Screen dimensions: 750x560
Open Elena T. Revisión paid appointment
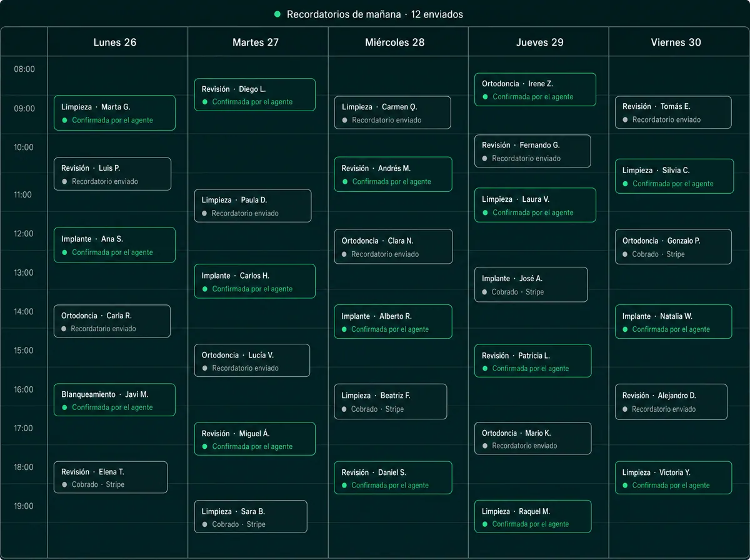tap(111, 477)
